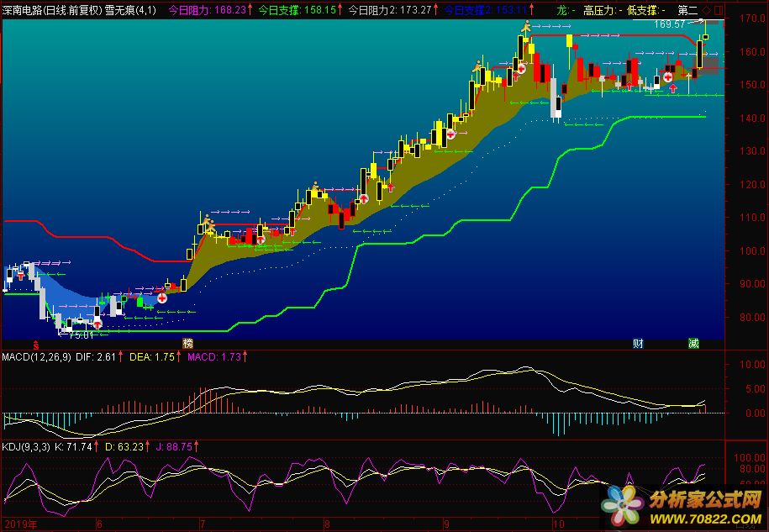
Task: Open the 减 holdings reduction marker
Action: (693, 344)
